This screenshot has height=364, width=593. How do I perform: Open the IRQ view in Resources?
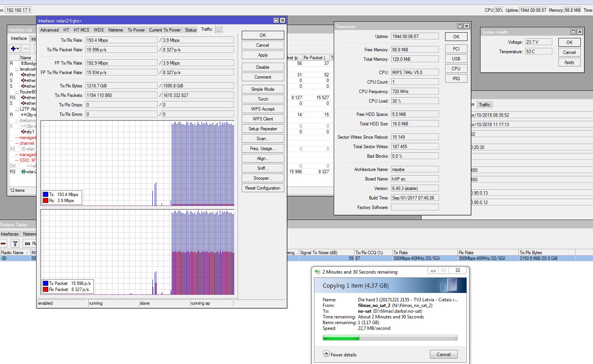[456, 79]
